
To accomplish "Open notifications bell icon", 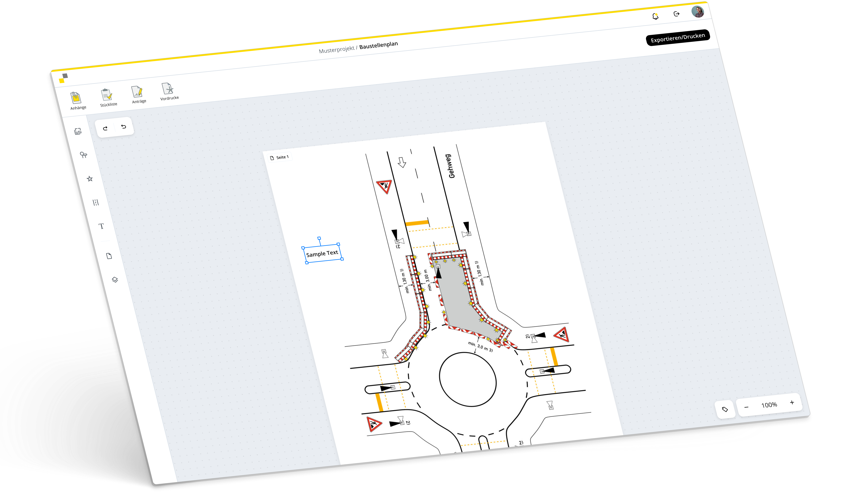I will pyautogui.click(x=655, y=16).
